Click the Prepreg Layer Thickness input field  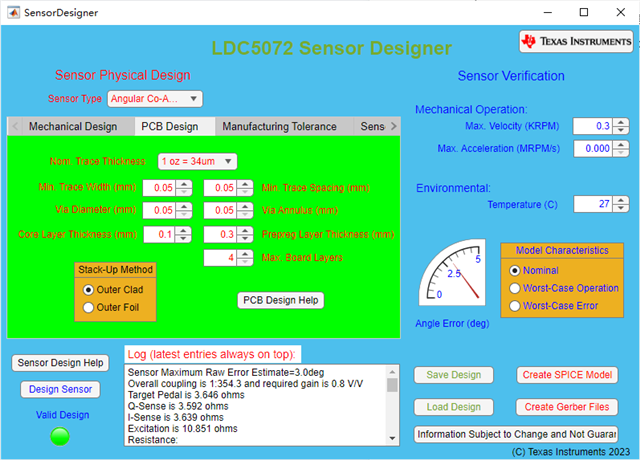coord(220,235)
